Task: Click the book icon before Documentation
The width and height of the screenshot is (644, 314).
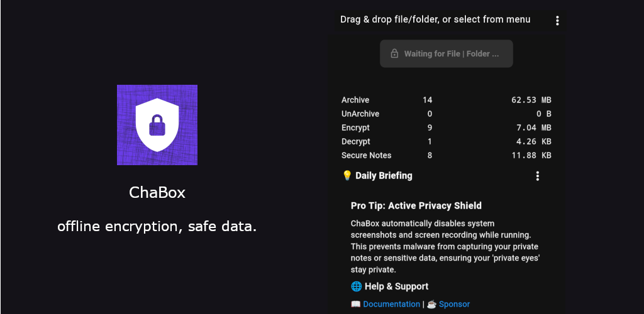Action: pyautogui.click(x=356, y=304)
